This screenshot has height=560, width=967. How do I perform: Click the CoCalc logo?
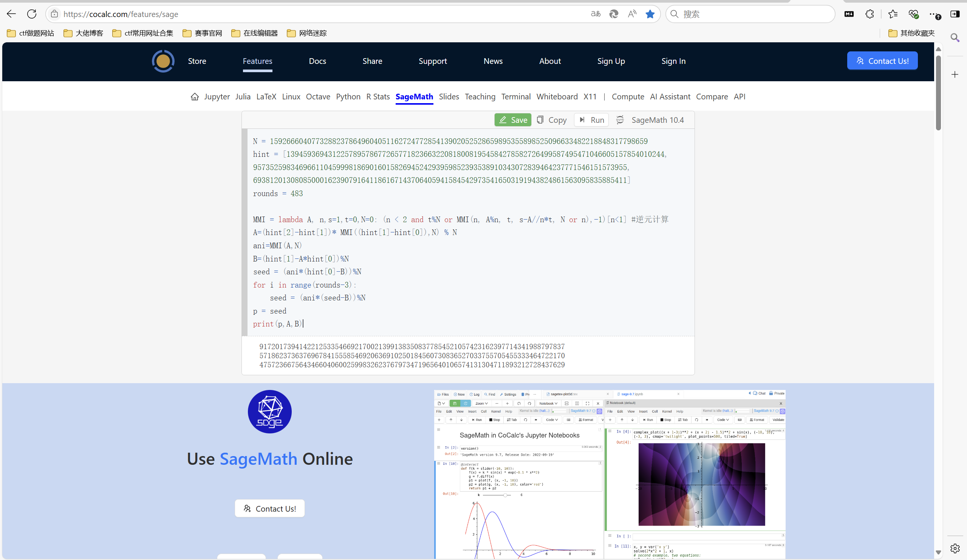pos(163,61)
